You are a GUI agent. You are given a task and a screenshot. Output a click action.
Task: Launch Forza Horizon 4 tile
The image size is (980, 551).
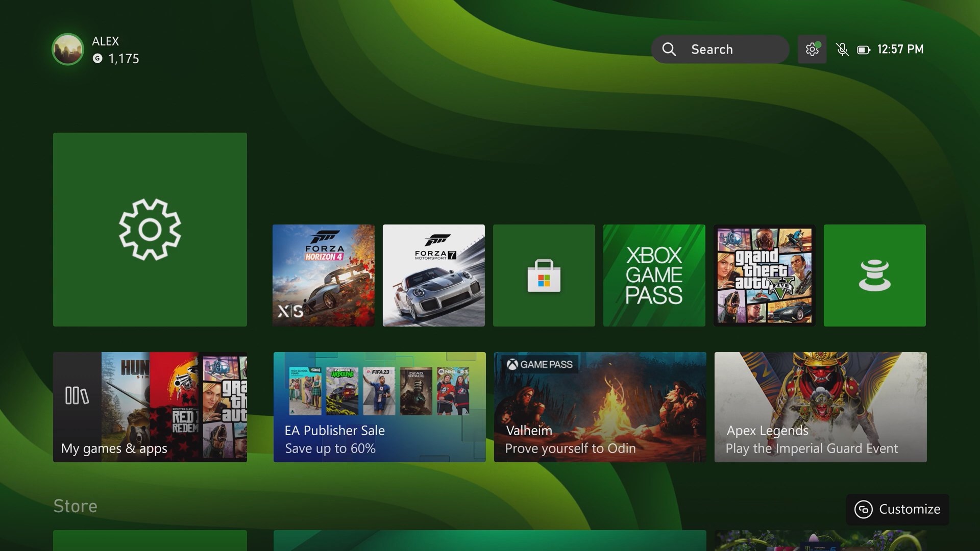(324, 275)
